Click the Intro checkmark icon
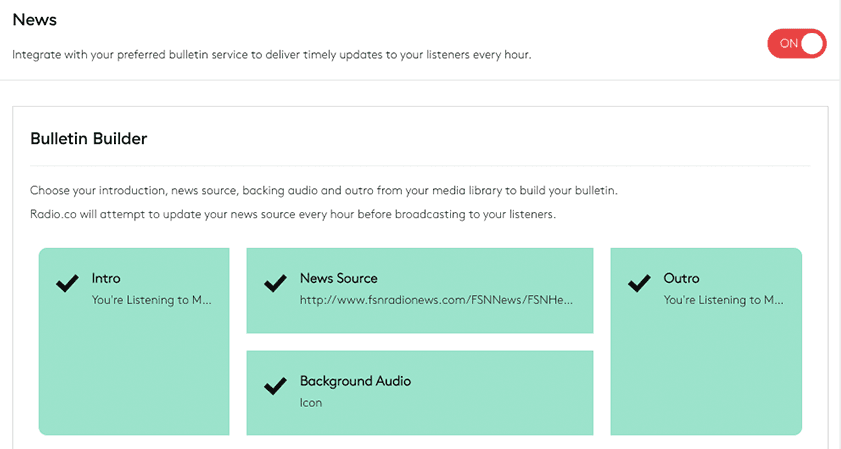841x449 pixels. (67, 284)
